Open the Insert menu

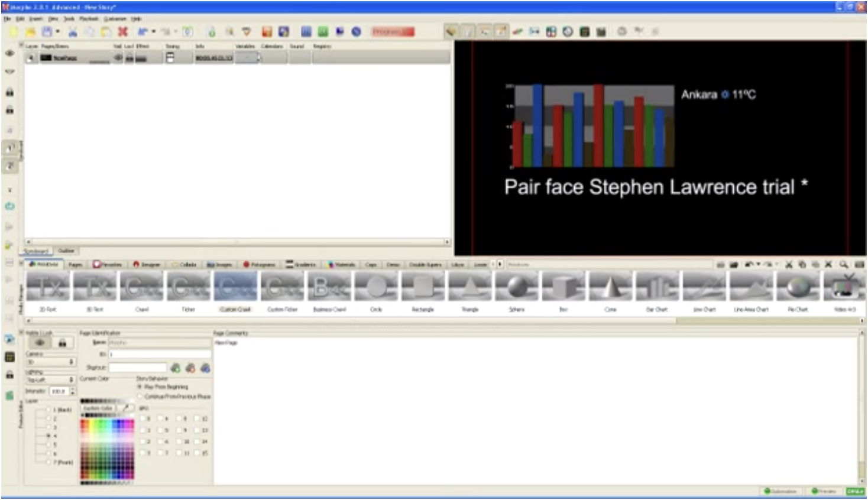click(36, 19)
